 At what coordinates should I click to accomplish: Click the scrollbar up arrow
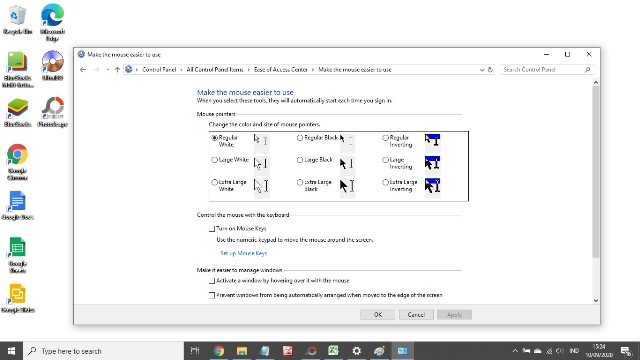tap(596, 82)
